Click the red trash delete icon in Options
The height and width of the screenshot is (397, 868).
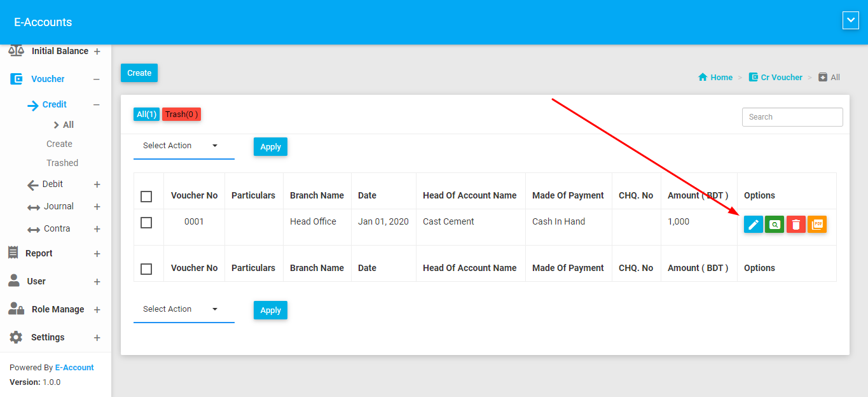click(x=796, y=225)
